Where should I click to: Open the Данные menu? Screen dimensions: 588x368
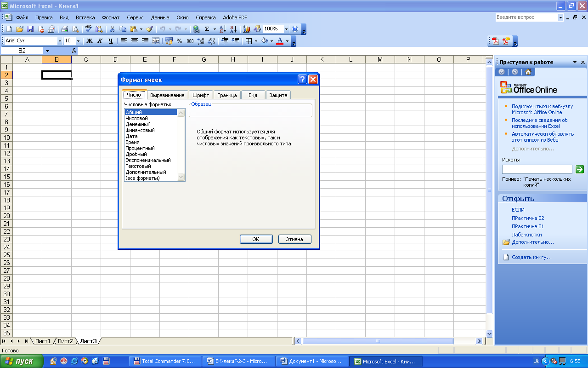point(160,17)
